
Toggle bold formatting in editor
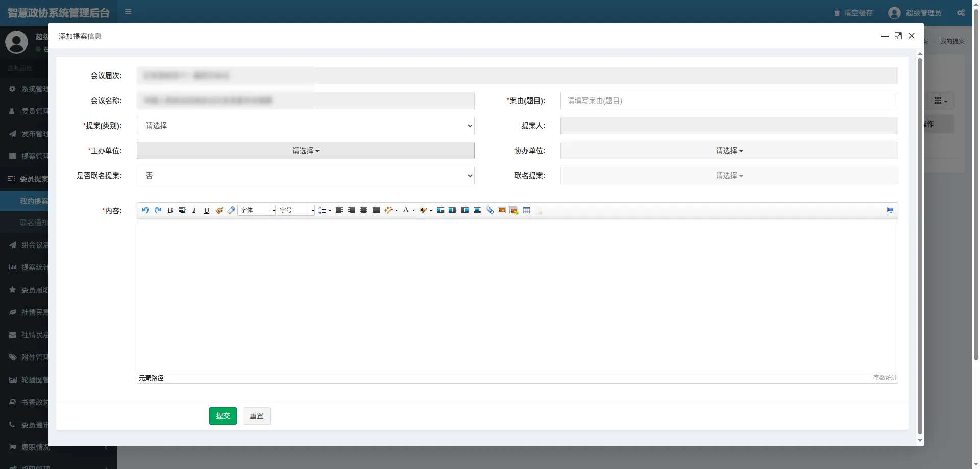(170, 210)
